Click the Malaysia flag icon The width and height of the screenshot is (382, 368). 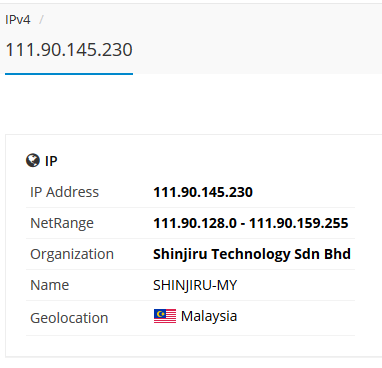point(165,316)
